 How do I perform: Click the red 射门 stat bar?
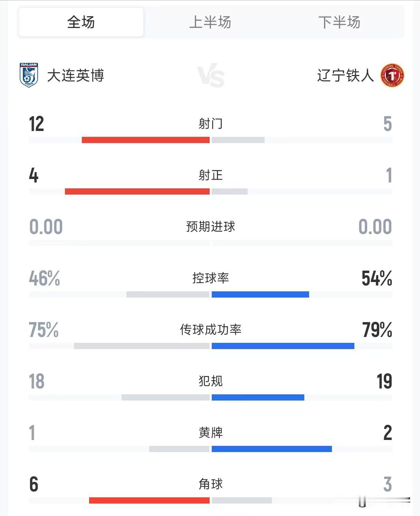click(x=146, y=140)
